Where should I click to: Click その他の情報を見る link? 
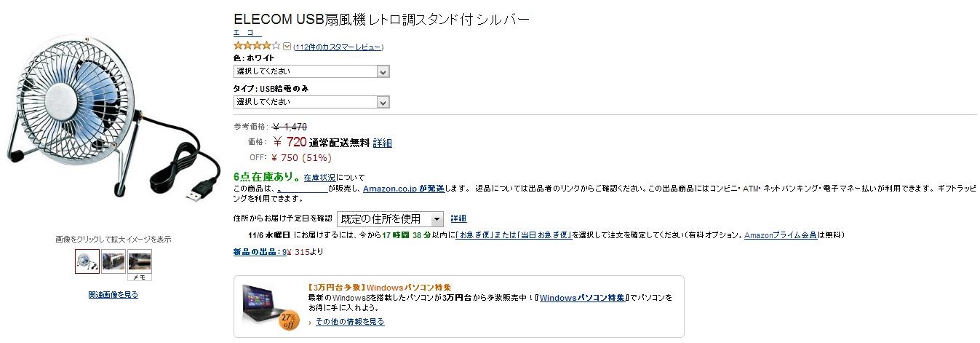[x=350, y=321]
